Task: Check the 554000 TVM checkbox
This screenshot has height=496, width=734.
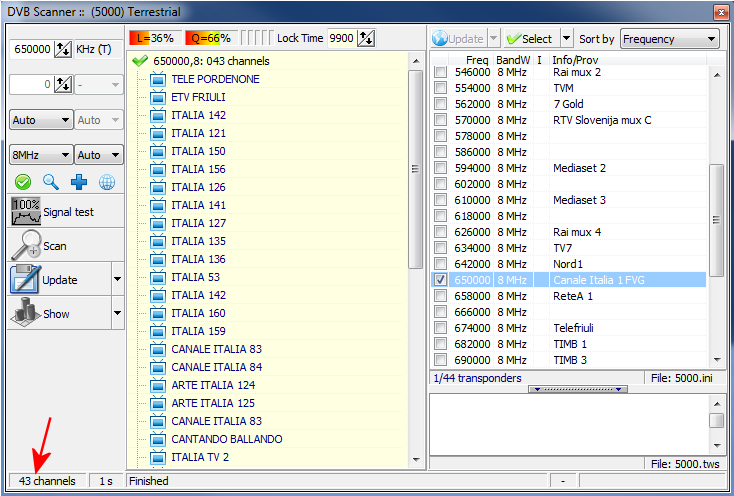Action: tap(440, 88)
